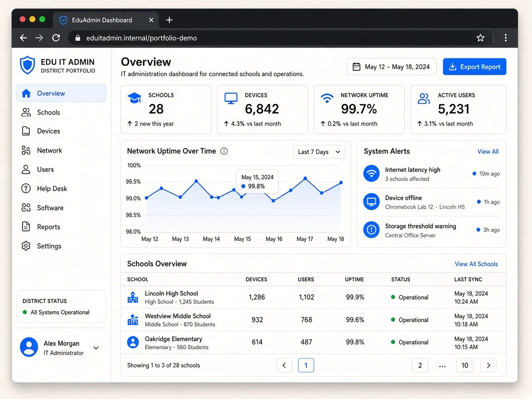This screenshot has width=532, height=399.
Task: Click the View All alerts link
Action: tap(488, 151)
